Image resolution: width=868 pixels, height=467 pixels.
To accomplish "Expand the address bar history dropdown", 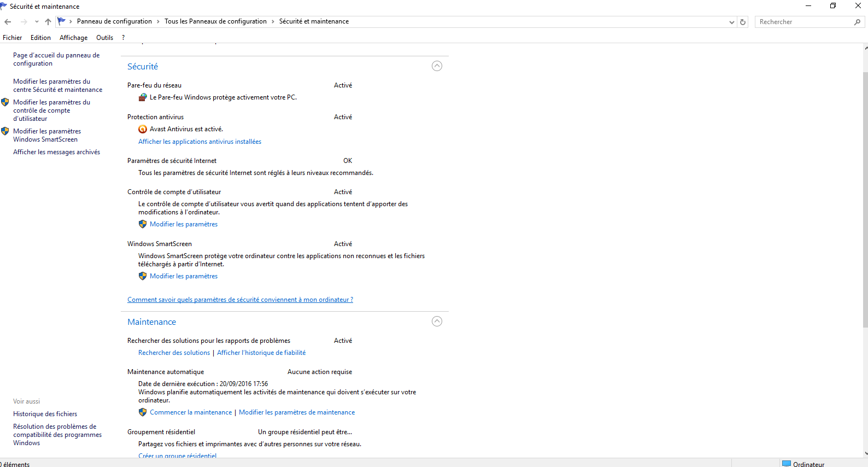I will [732, 22].
